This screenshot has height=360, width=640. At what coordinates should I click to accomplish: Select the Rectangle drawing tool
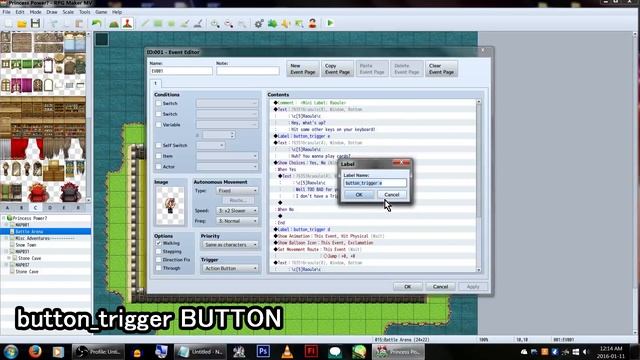tap(158, 23)
